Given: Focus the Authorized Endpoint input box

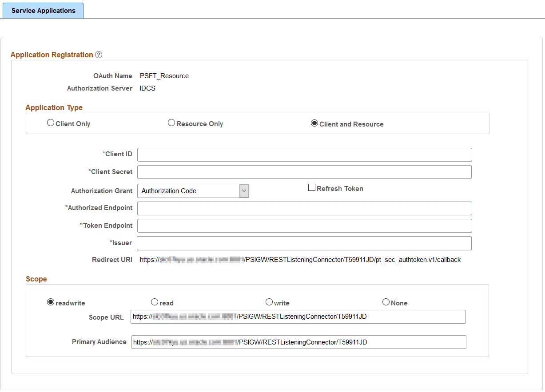Looking at the screenshot, I should click(304, 208).
